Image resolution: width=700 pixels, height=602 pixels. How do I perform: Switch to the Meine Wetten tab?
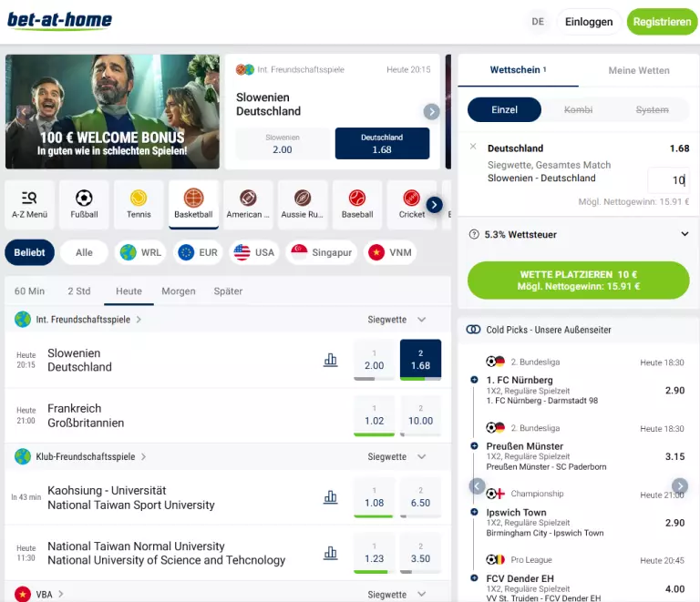(639, 70)
